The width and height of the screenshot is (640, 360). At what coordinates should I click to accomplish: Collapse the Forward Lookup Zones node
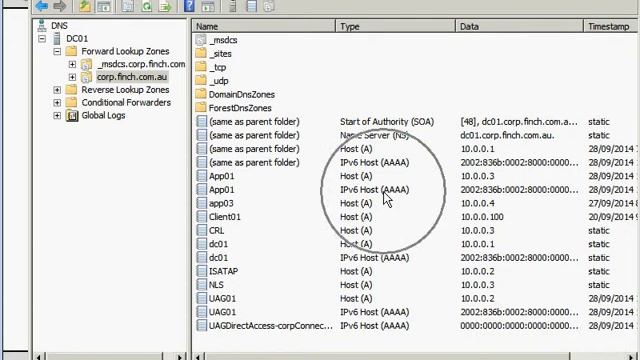tap(57, 51)
